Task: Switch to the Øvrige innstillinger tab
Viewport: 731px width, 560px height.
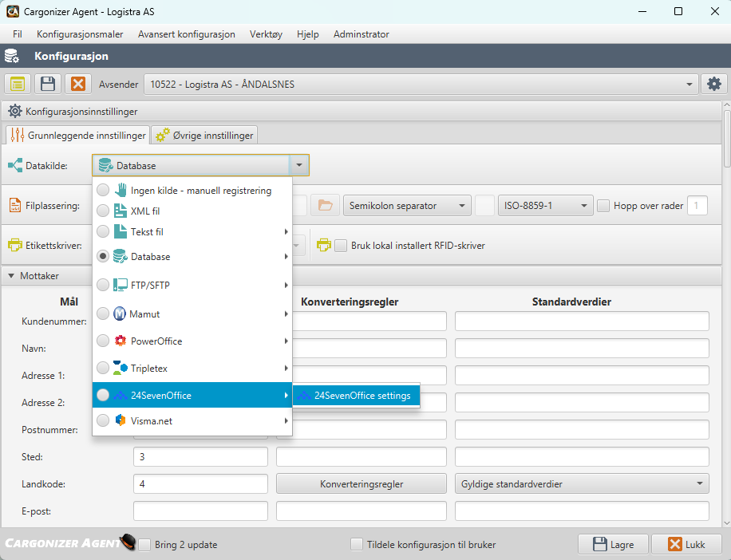Action: coord(203,134)
